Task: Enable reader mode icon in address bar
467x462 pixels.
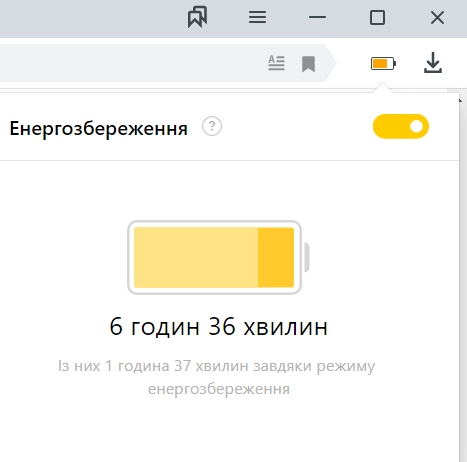Action: point(276,63)
